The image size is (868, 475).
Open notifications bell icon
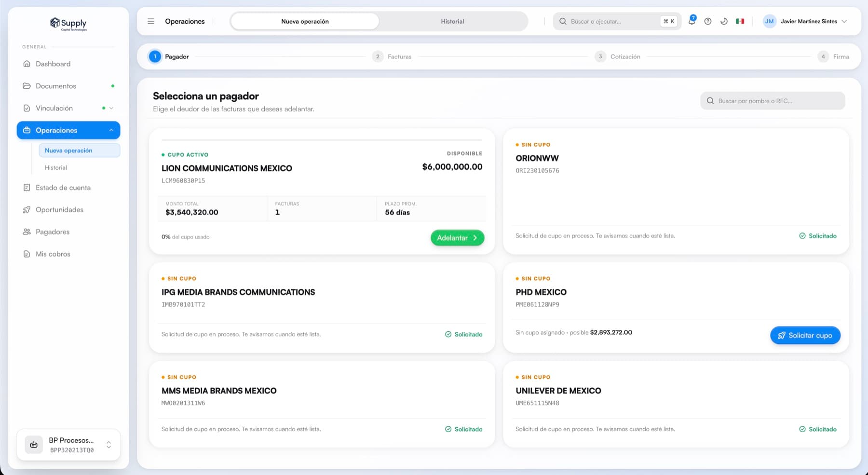[x=692, y=21]
